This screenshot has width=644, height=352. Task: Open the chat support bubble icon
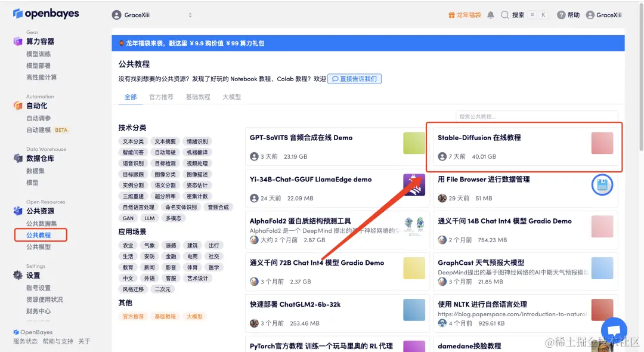pos(614,329)
